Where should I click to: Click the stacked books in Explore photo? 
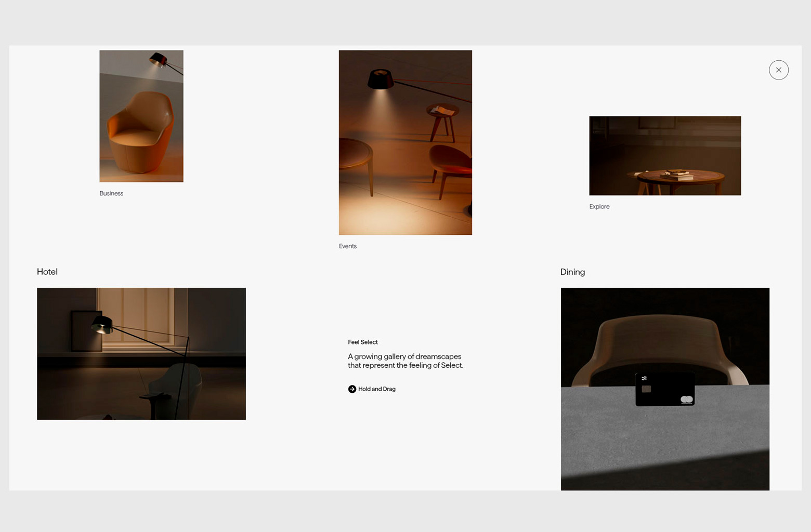677,175
